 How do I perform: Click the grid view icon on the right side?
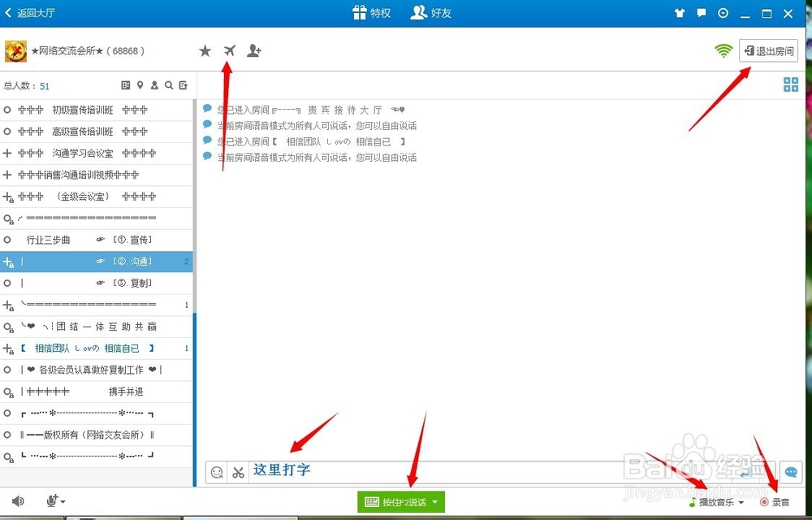pos(790,84)
